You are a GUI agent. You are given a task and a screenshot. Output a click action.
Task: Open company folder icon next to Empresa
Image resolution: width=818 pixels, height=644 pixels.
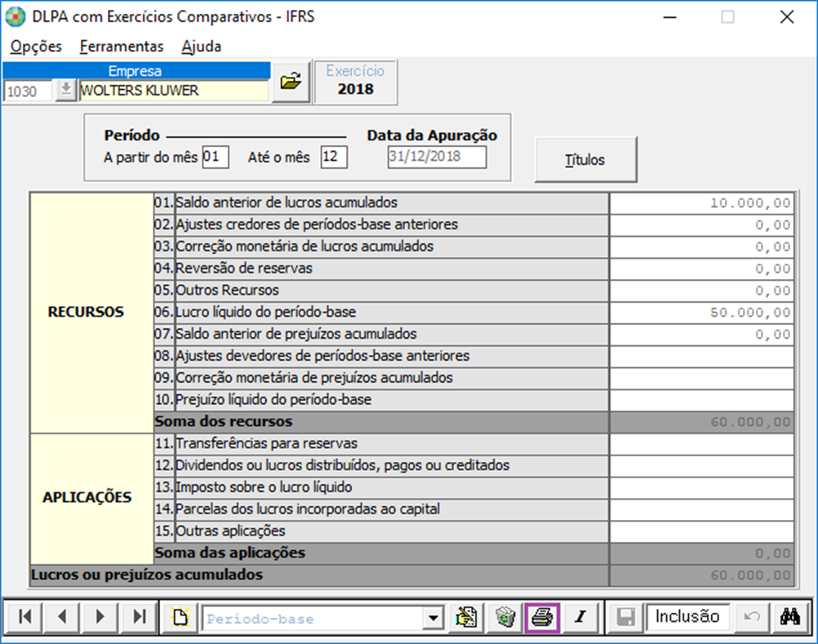click(291, 82)
